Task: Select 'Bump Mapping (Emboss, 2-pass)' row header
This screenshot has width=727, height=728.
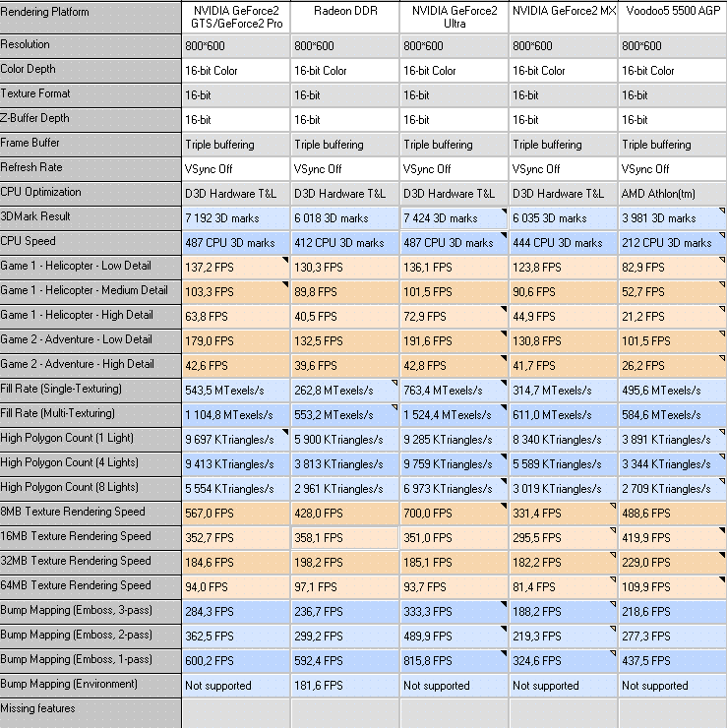Action: pos(91,637)
